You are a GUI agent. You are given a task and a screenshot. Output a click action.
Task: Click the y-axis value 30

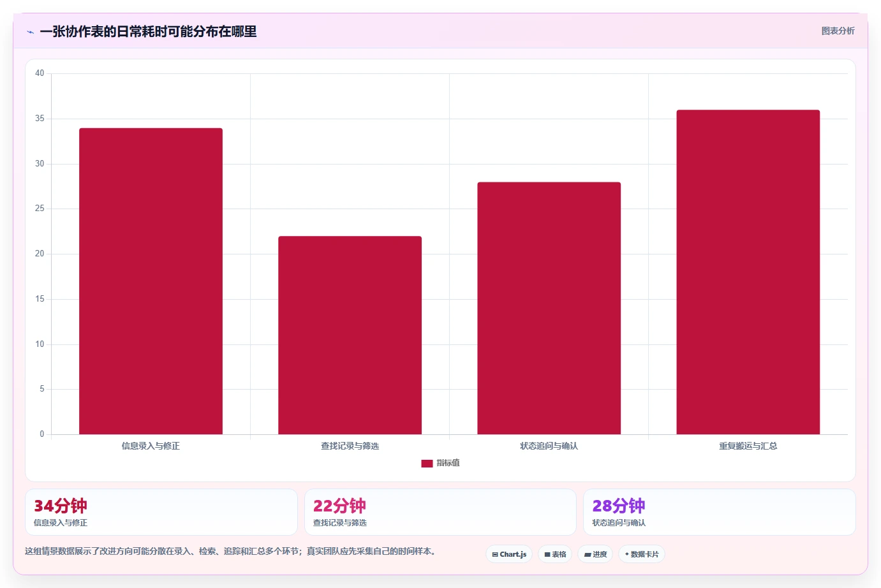(40, 164)
